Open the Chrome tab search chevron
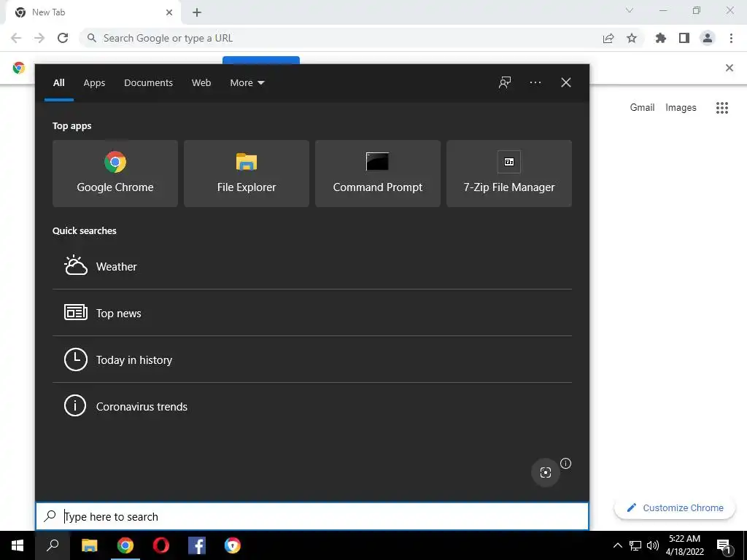This screenshot has height=560, width=747. 630,10
